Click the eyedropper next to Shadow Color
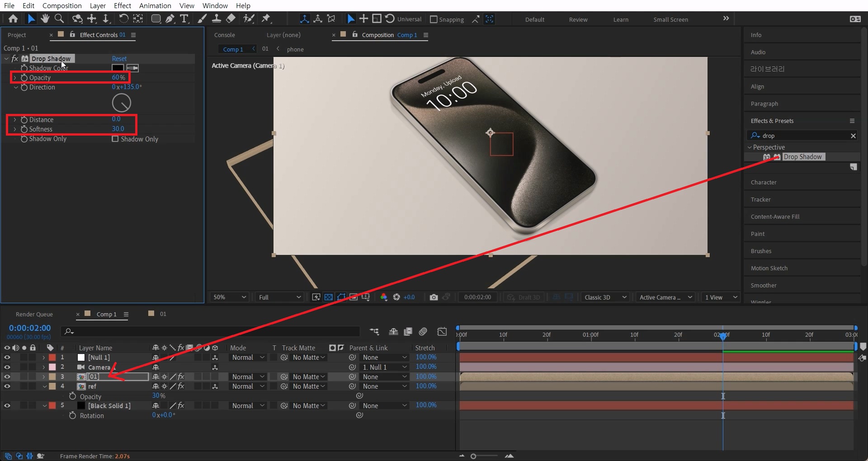This screenshot has width=868, height=461. [x=132, y=68]
